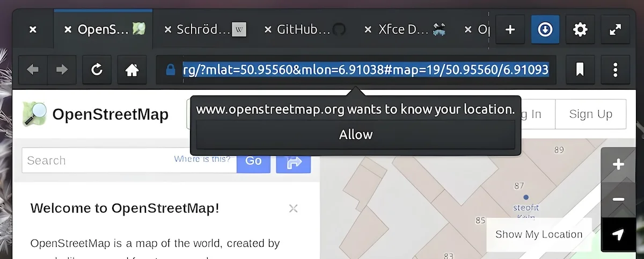Zoom out on the map
Viewport: 644px width, 259px height.
coord(618,199)
